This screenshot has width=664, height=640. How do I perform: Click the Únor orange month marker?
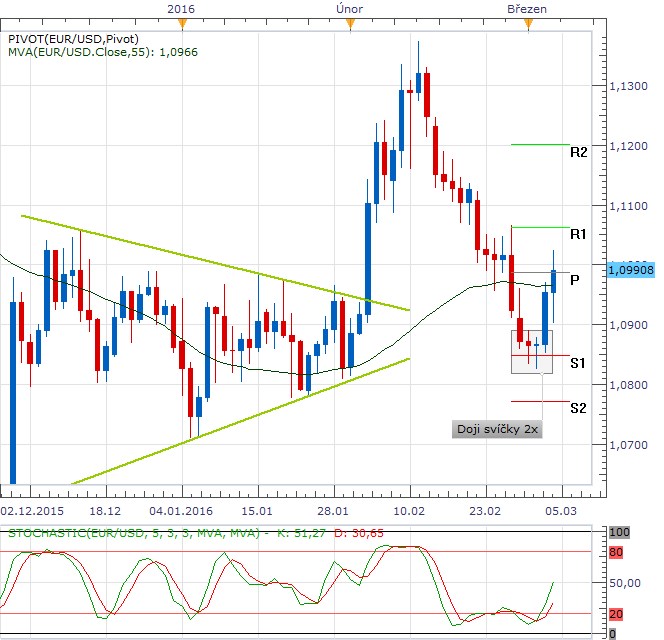tap(350, 24)
